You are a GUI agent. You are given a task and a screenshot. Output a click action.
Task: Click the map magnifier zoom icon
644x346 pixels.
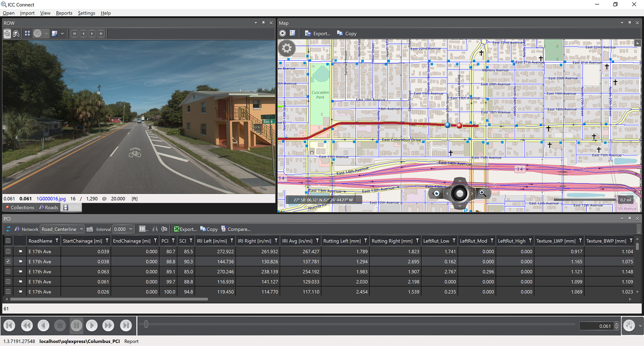pos(482,193)
